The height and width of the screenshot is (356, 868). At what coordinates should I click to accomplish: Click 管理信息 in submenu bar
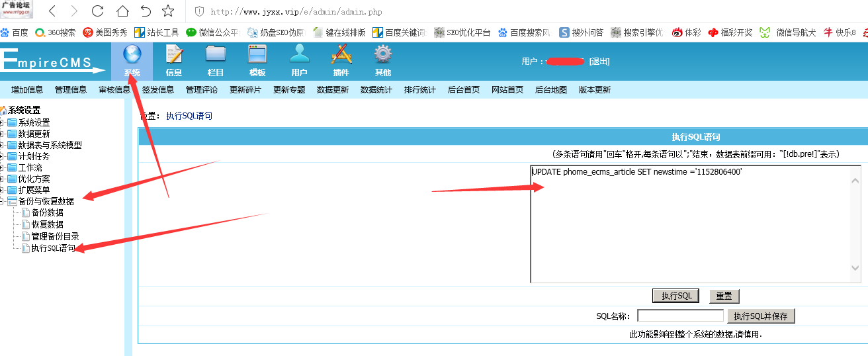click(x=71, y=90)
